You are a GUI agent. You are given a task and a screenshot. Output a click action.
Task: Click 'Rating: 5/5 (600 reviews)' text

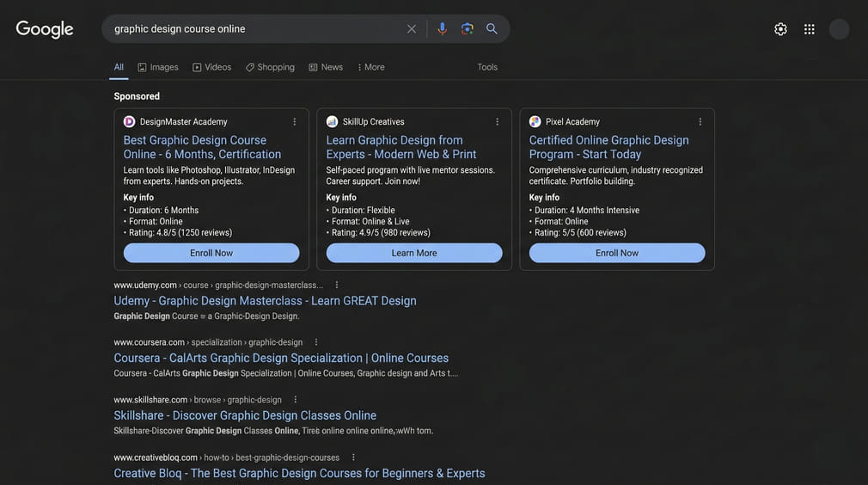pyautogui.click(x=580, y=232)
